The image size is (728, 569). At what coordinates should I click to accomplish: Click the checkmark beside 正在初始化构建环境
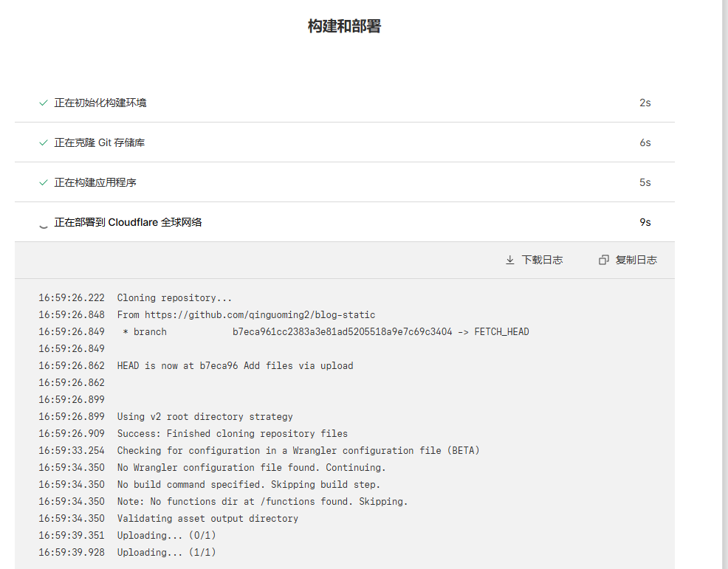pos(43,103)
